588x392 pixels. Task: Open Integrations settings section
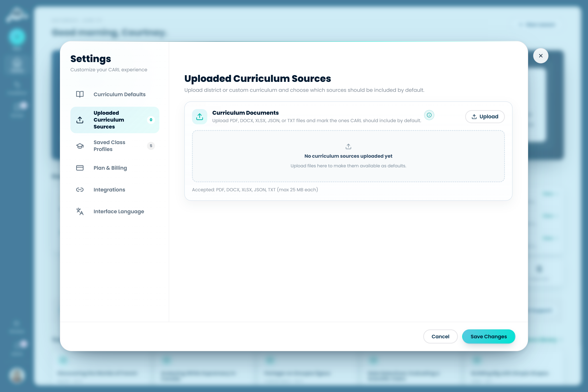click(x=115, y=189)
